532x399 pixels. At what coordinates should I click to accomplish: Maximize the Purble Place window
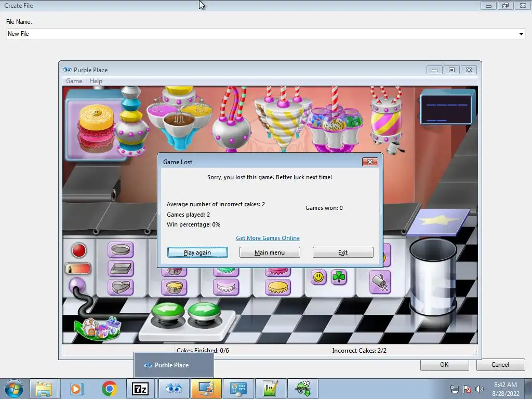tap(451, 70)
